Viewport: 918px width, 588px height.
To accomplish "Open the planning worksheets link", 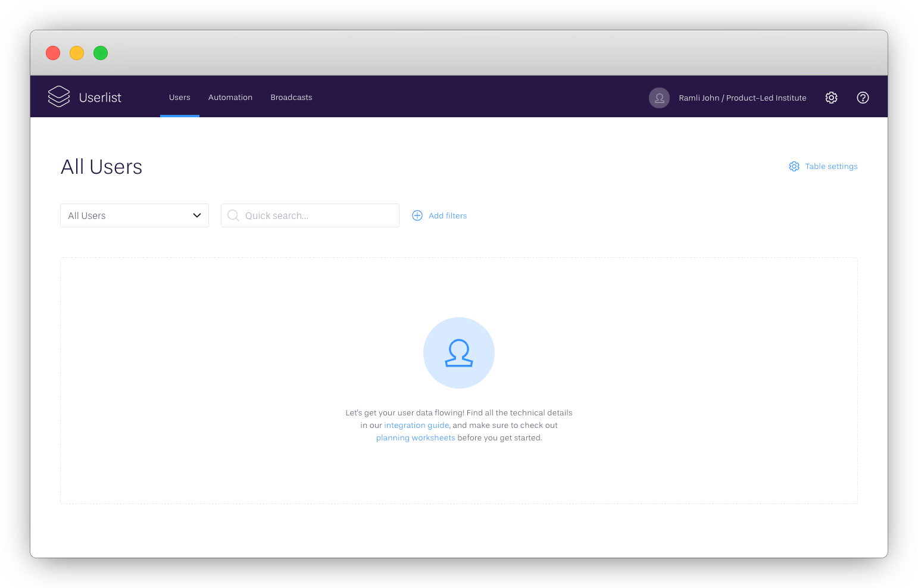I will (415, 437).
